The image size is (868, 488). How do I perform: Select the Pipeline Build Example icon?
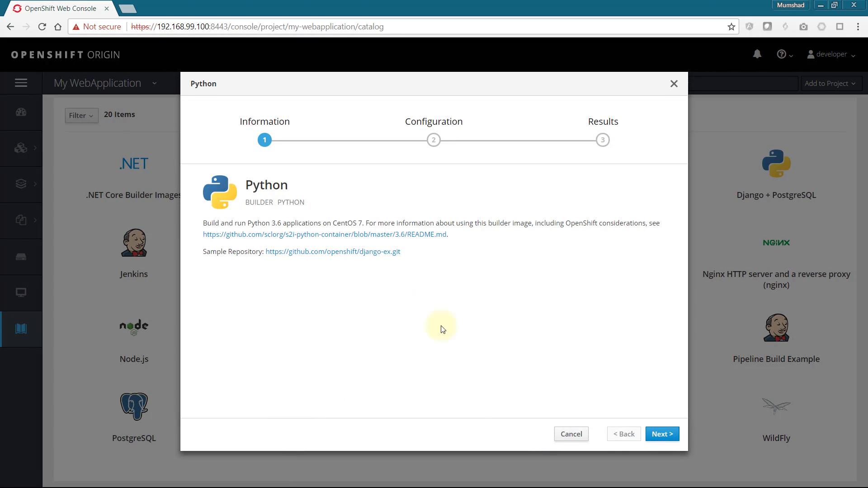(776, 328)
